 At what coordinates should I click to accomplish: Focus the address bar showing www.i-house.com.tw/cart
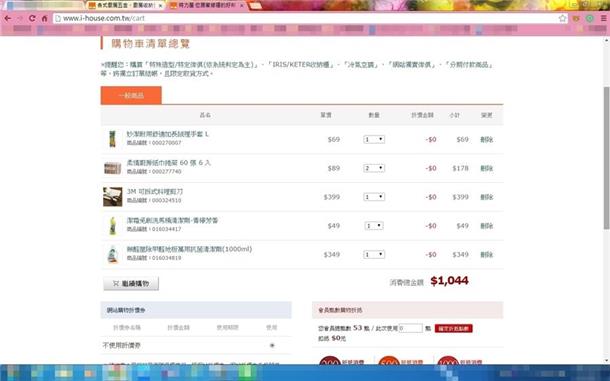click(309, 18)
